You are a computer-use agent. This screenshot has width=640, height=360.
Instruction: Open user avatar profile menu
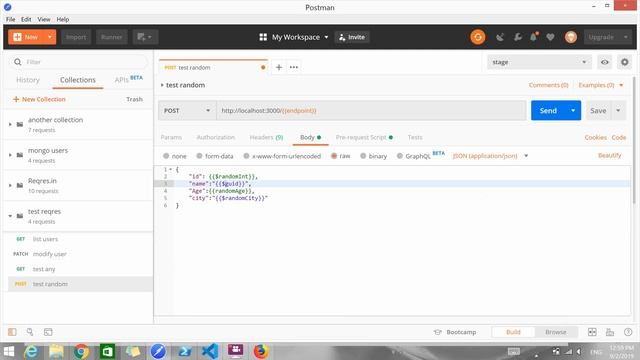click(x=571, y=37)
